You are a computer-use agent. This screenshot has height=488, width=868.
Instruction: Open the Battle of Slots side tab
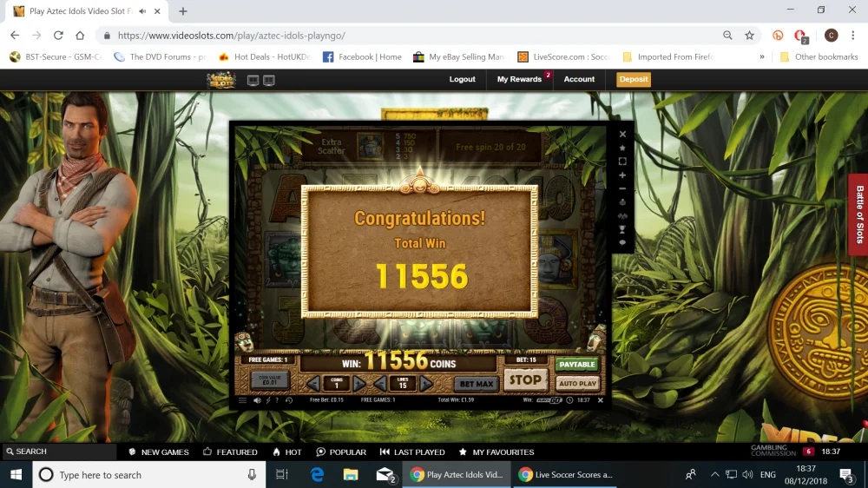[858, 214]
